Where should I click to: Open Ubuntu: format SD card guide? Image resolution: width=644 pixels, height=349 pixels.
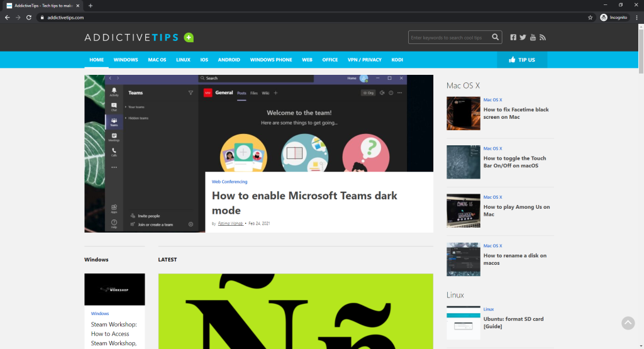513,323
